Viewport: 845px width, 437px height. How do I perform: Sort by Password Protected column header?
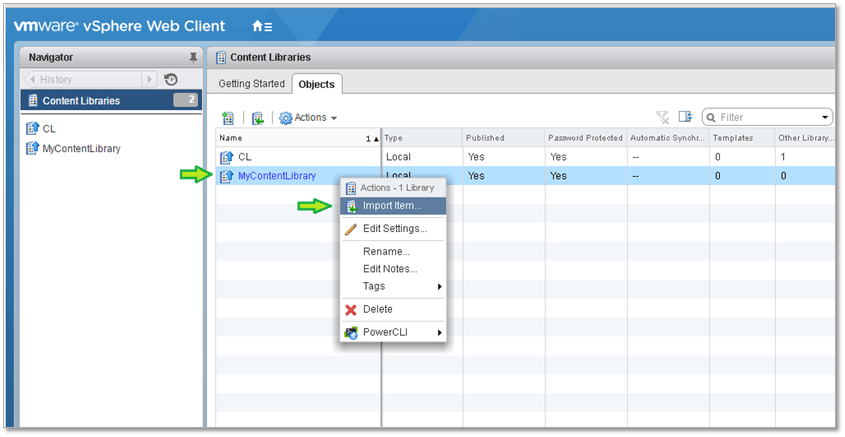pos(586,138)
